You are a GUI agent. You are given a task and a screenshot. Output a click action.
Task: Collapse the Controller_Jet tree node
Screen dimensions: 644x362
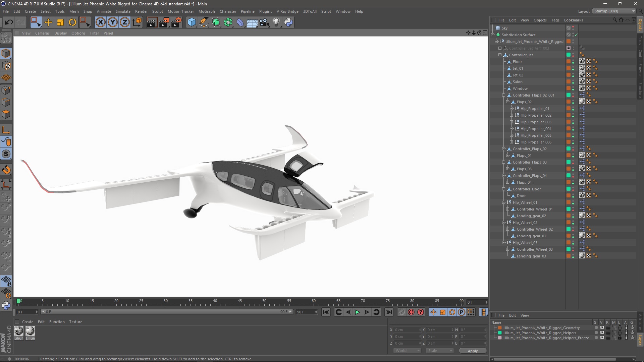pos(500,55)
